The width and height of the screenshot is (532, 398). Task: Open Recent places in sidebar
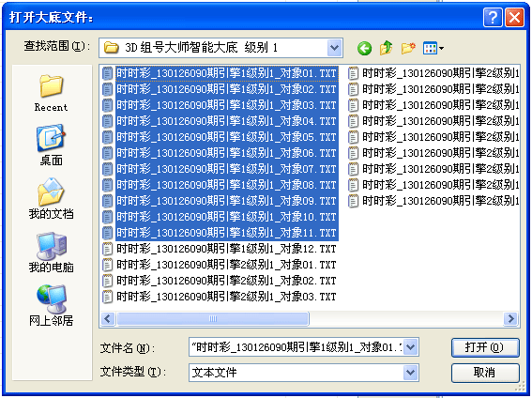(51, 93)
